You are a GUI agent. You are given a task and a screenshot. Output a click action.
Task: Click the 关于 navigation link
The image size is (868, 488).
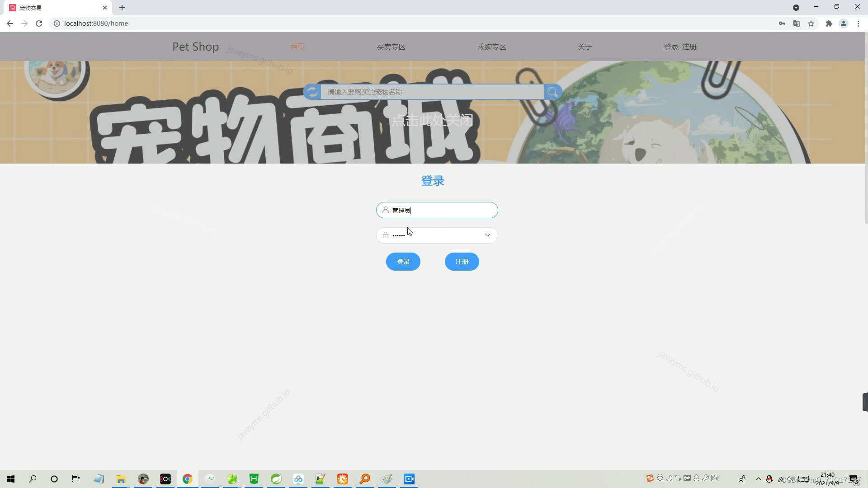[585, 47]
